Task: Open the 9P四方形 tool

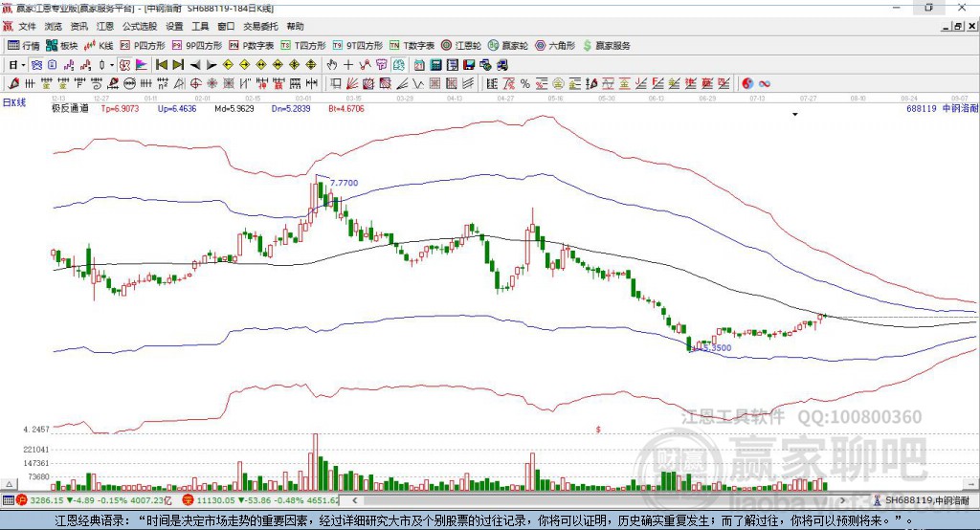Action: tap(197, 46)
